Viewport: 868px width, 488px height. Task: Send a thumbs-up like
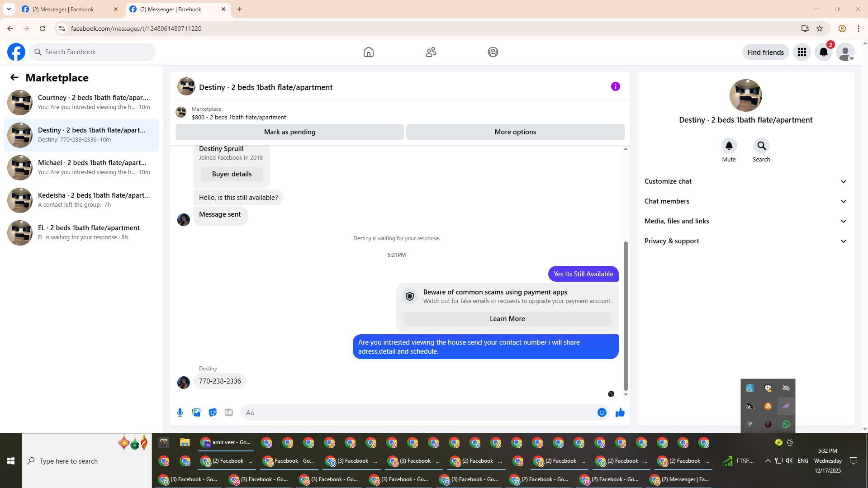620,412
